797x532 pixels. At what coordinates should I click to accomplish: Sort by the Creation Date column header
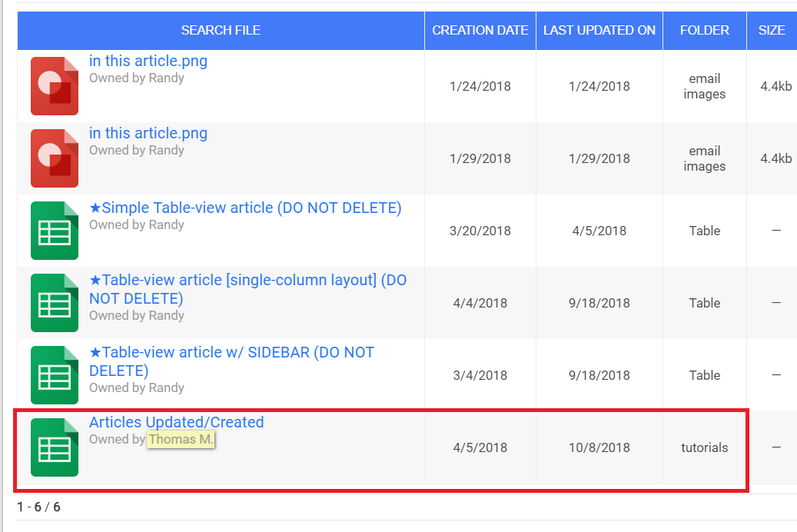(480, 31)
